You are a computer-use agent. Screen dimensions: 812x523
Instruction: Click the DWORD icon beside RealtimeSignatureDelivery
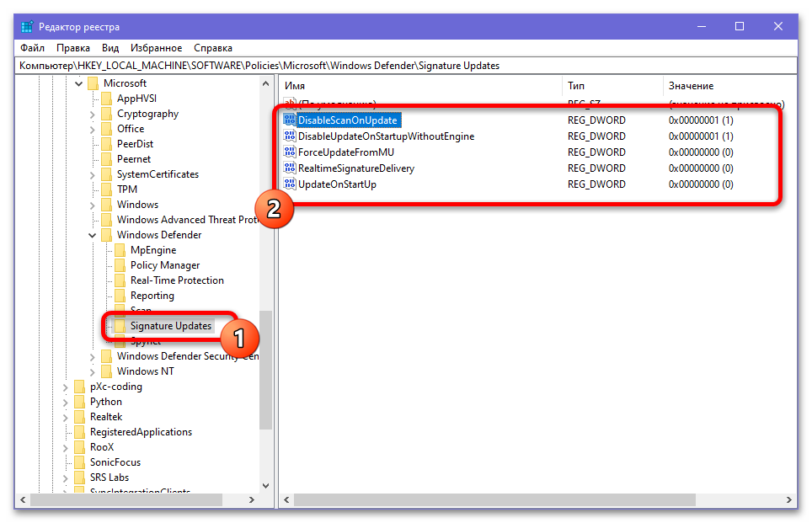click(290, 168)
